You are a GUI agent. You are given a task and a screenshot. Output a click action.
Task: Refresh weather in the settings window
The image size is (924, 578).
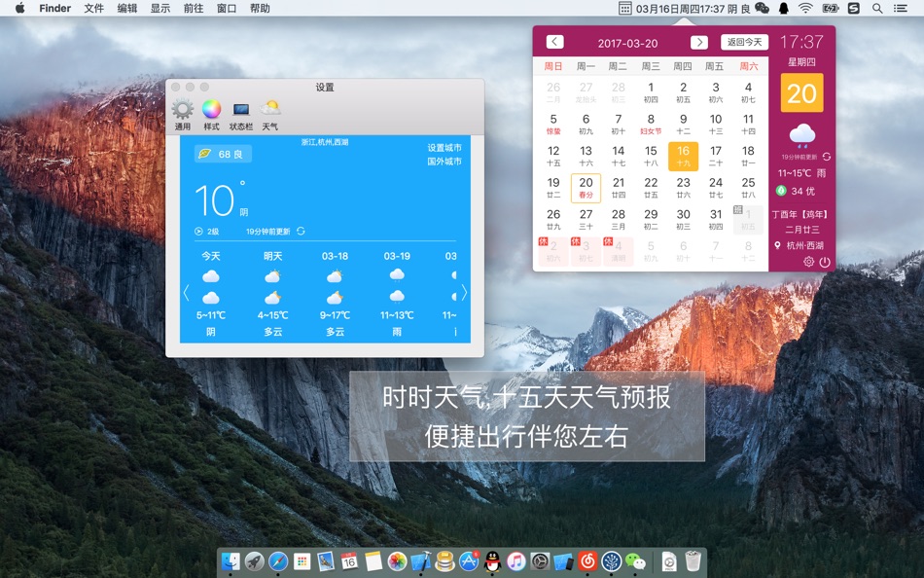click(x=302, y=232)
